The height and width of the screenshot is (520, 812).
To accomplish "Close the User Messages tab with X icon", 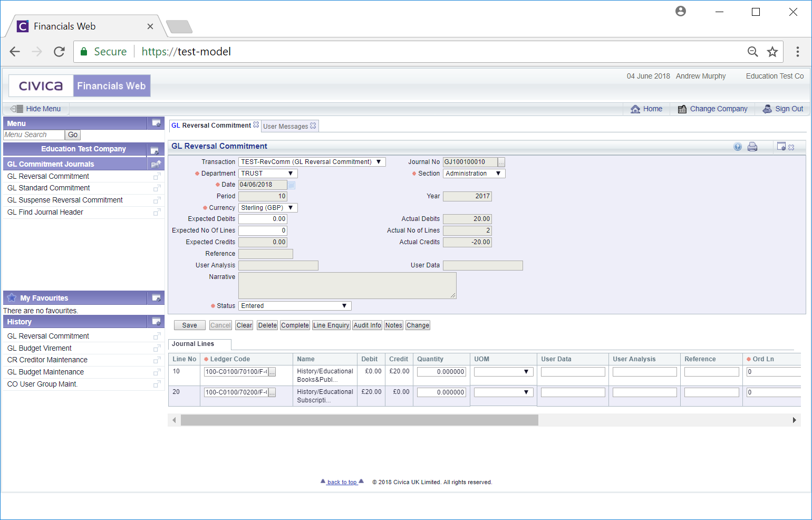I will tap(313, 126).
